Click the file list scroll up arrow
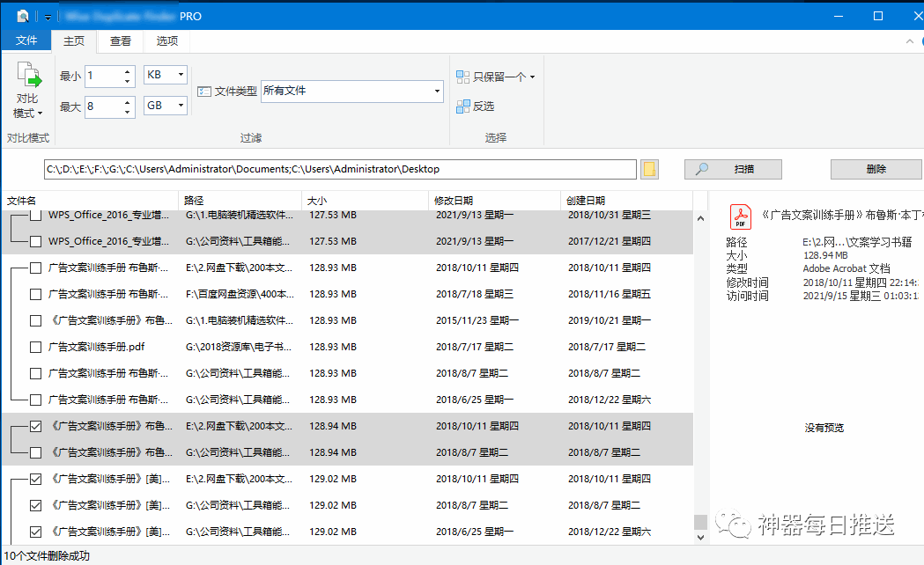 (700, 218)
